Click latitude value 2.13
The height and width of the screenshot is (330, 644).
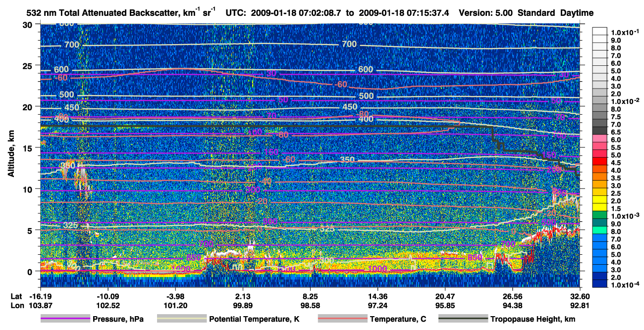pyautogui.click(x=243, y=296)
